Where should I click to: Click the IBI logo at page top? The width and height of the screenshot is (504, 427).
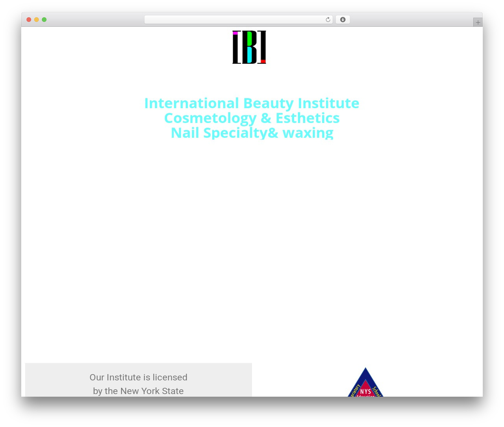coord(249,47)
